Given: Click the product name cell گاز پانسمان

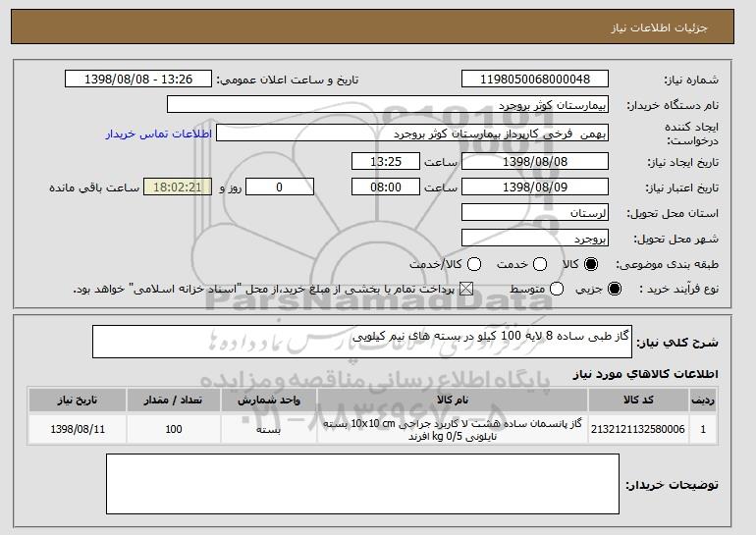Looking at the screenshot, I should tap(453, 429).
